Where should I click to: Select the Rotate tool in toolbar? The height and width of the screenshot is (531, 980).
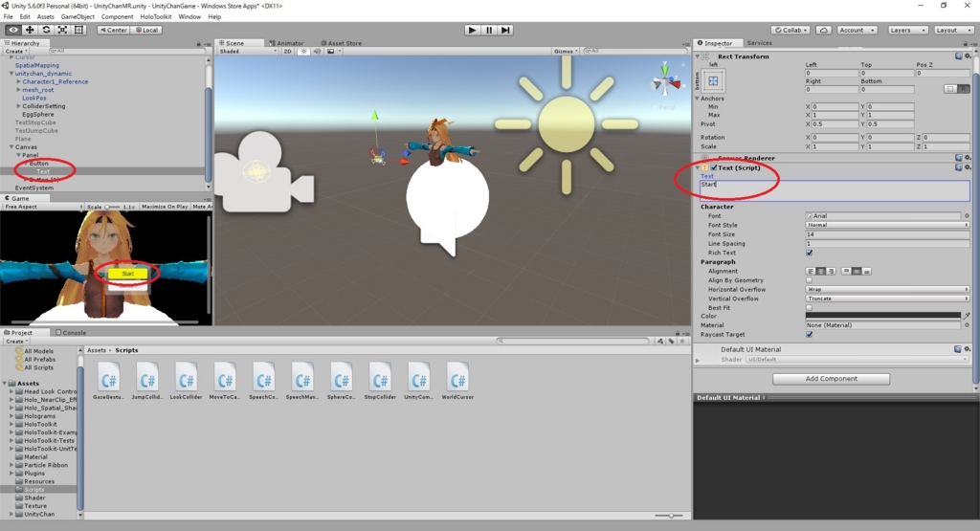pos(46,30)
